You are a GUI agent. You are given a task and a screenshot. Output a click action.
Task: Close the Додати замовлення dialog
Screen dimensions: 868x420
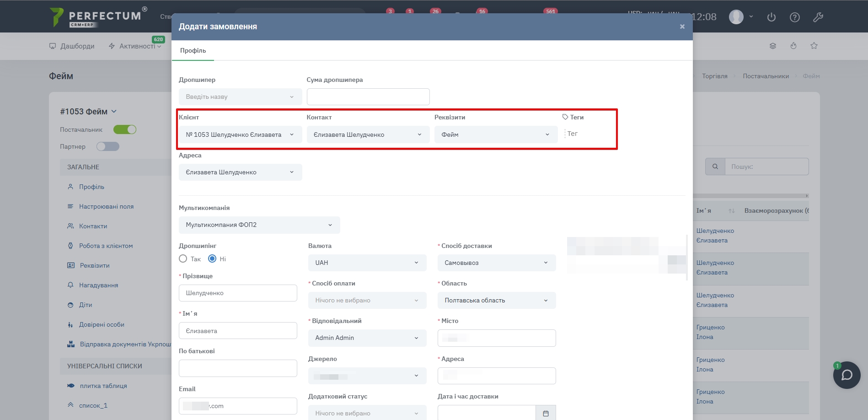pos(682,27)
